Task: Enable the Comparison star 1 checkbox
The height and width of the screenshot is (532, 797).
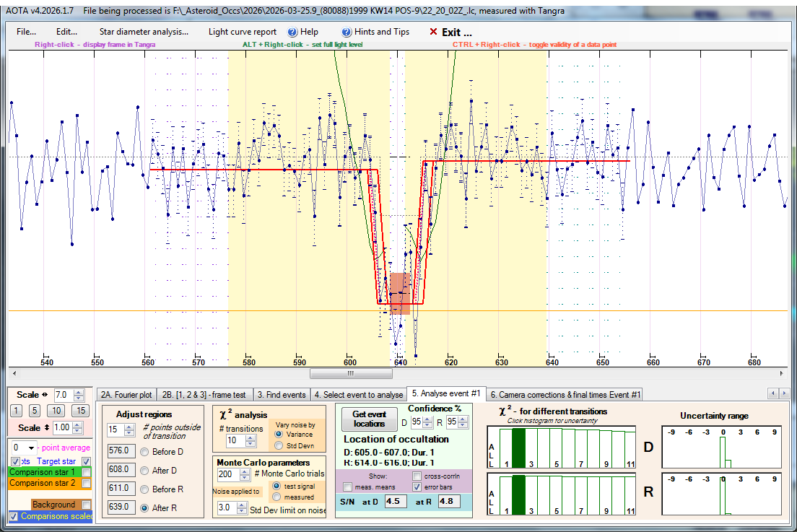Action: click(87, 472)
